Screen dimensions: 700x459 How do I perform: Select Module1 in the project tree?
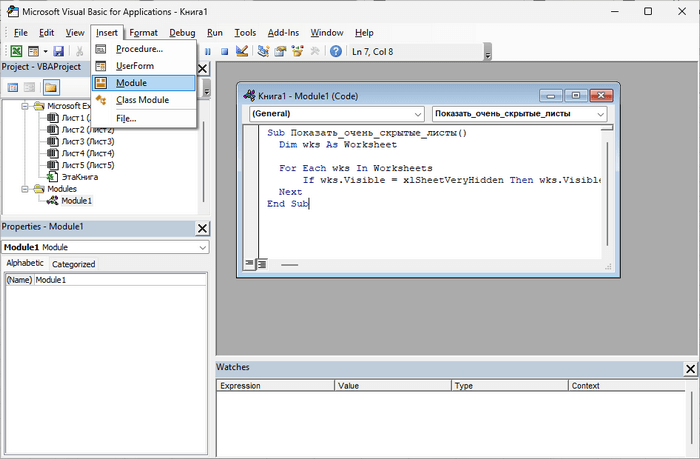(x=75, y=200)
